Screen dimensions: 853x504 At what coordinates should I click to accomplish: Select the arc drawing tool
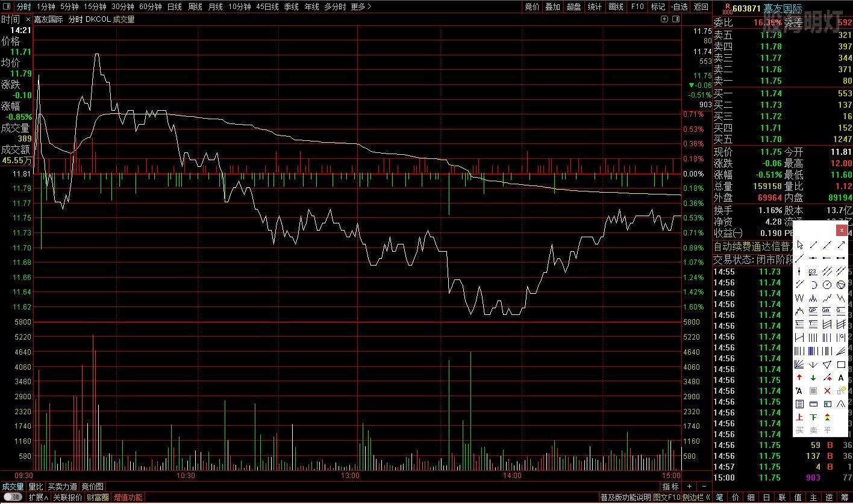(x=813, y=284)
